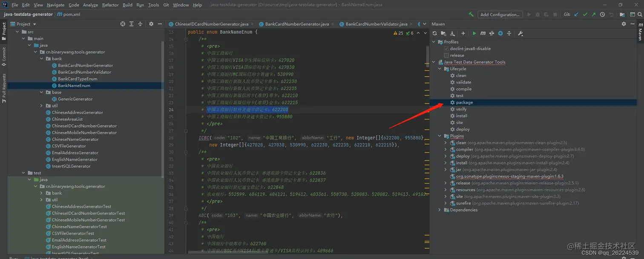The image size is (644, 259).
Task: Expand the Dependencies node in Maven
Action: (440, 210)
